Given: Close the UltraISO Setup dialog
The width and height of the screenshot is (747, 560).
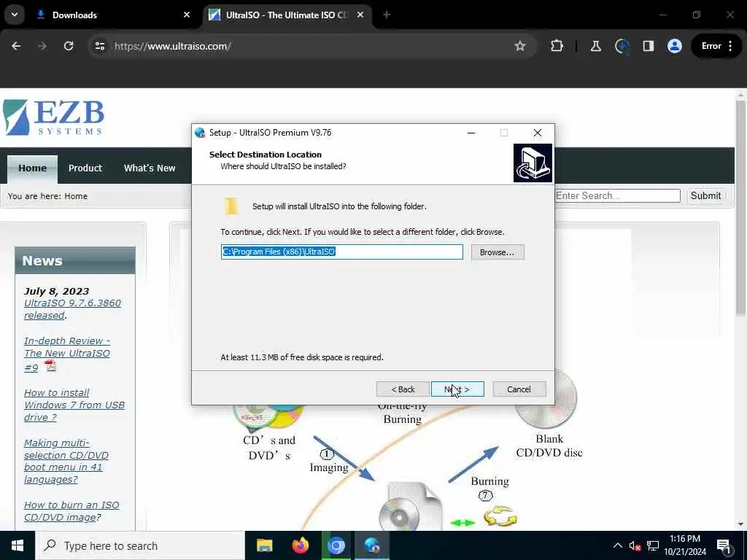Looking at the screenshot, I should [538, 133].
